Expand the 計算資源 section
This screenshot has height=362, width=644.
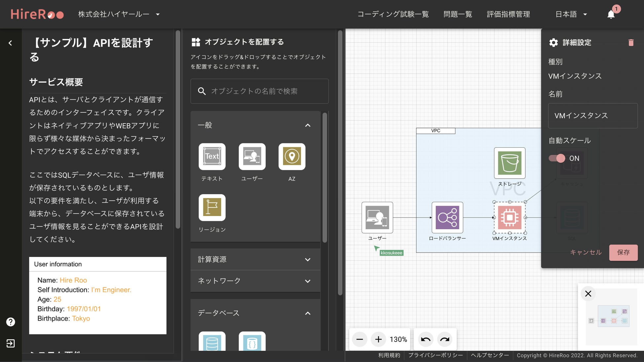point(255,259)
